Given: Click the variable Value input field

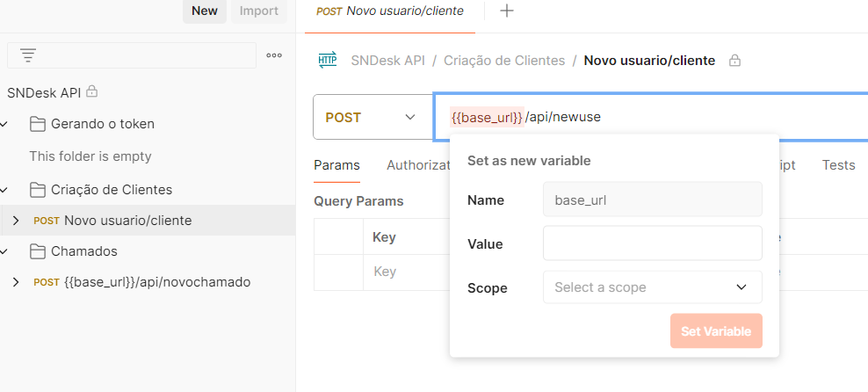Looking at the screenshot, I should point(652,243).
